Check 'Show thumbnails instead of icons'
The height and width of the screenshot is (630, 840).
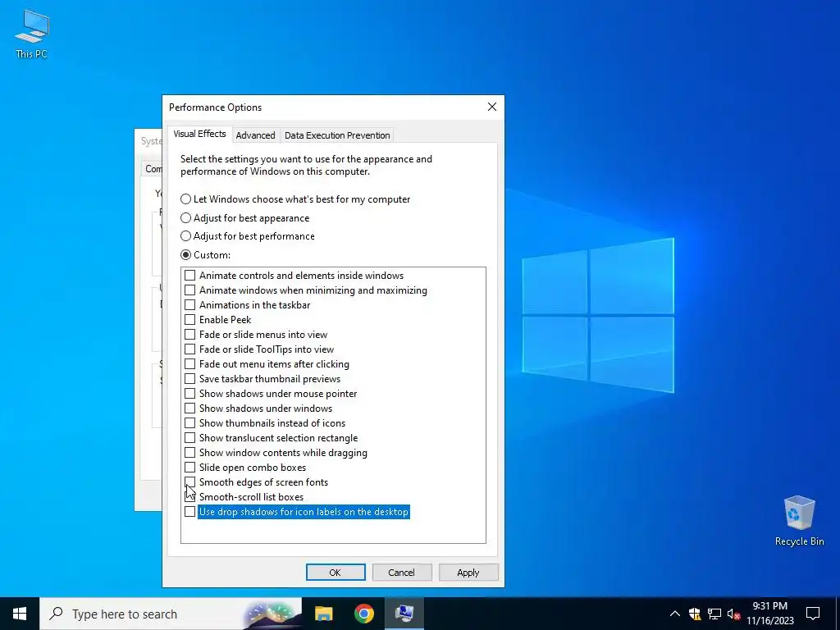(x=189, y=423)
